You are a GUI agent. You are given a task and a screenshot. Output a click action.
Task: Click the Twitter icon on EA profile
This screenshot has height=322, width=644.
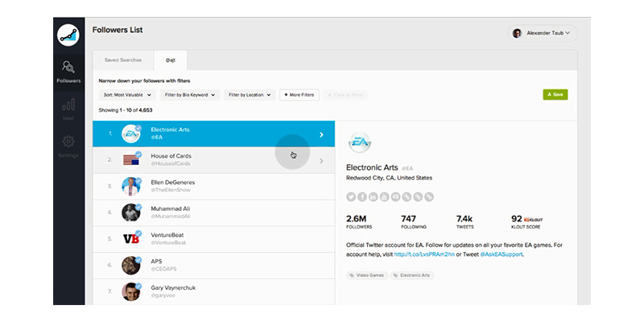tap(351, 197)
